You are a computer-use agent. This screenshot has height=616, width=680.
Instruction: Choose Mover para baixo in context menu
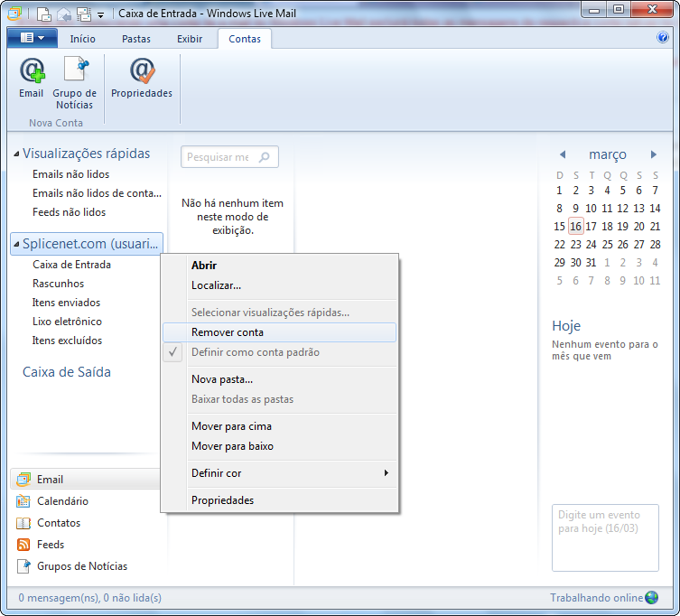click(x=279, y=446)
